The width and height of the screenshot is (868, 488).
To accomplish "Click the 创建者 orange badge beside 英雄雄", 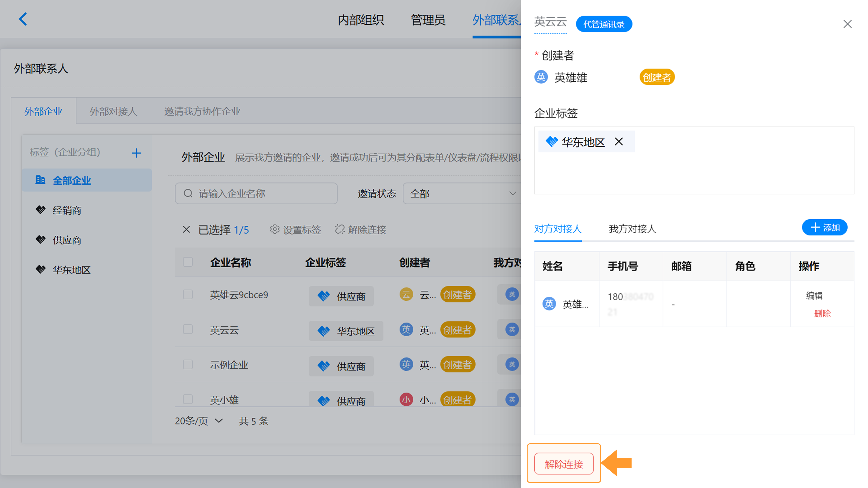I will (657, 77).
